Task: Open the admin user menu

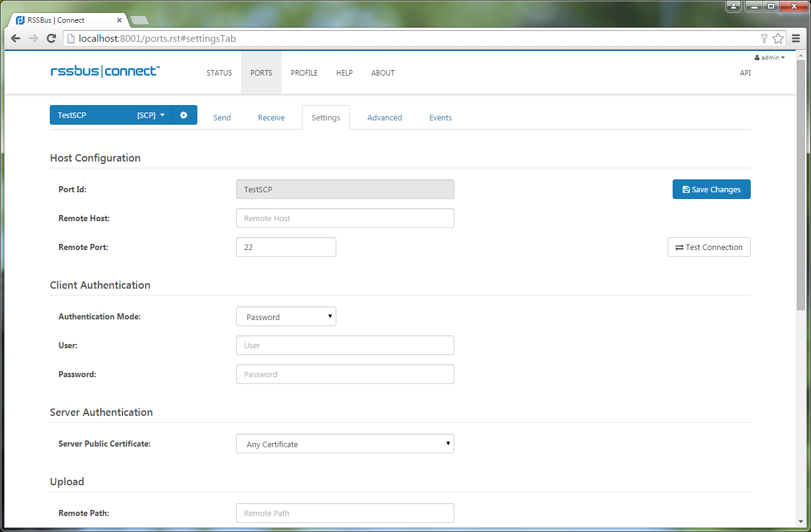Action: pos(770,58)
